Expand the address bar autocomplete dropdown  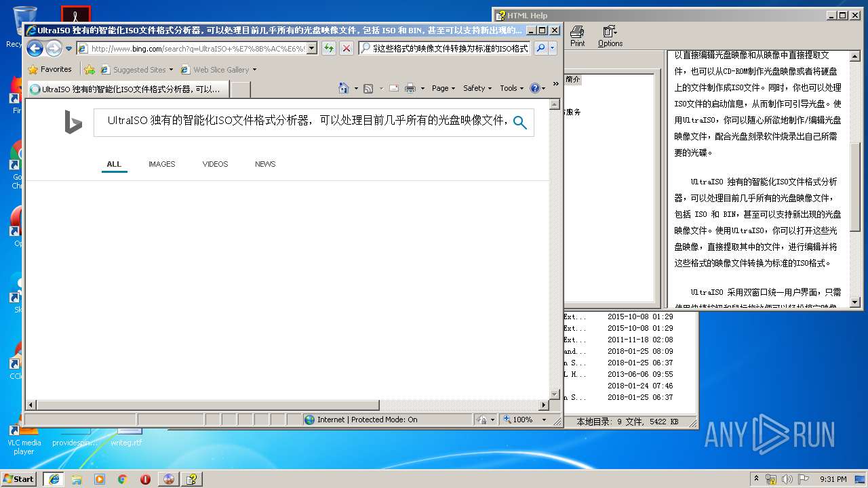[x=312, y=48]
